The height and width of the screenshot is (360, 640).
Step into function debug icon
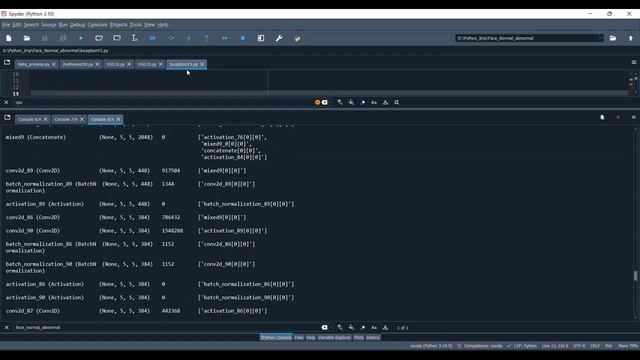tap(189, 38)
